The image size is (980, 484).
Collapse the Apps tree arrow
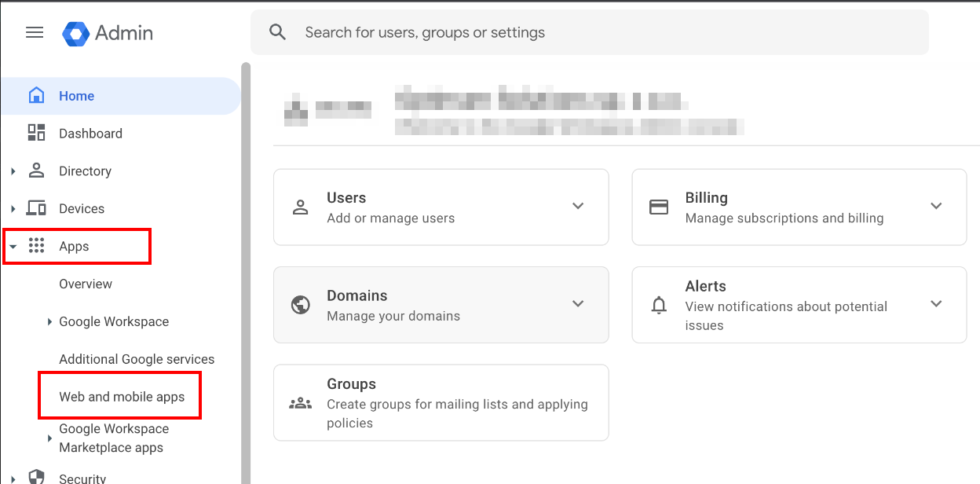pyautogui.click(x=13, y=247)
